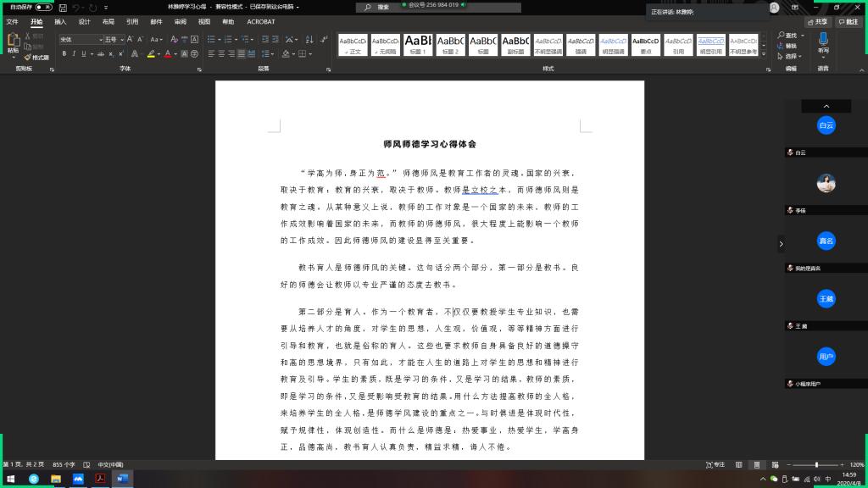Toggle character shading on selected text

click(x=184, y=54)
